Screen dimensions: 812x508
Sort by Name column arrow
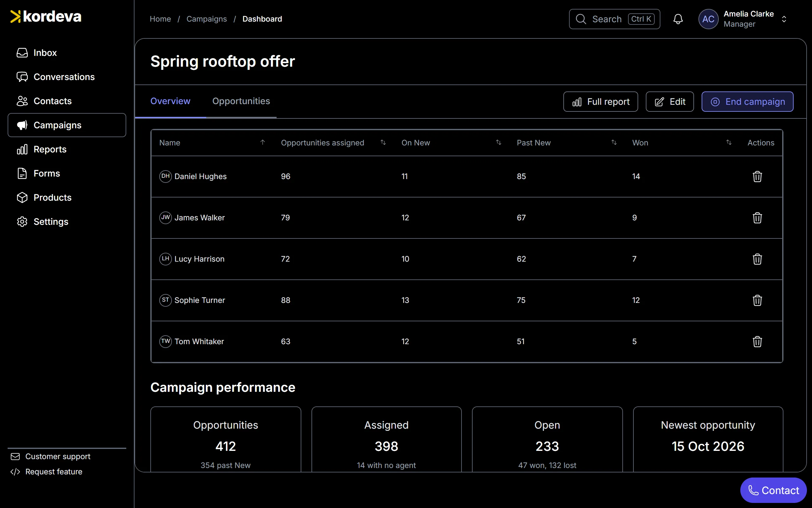[x=262, y=143]
